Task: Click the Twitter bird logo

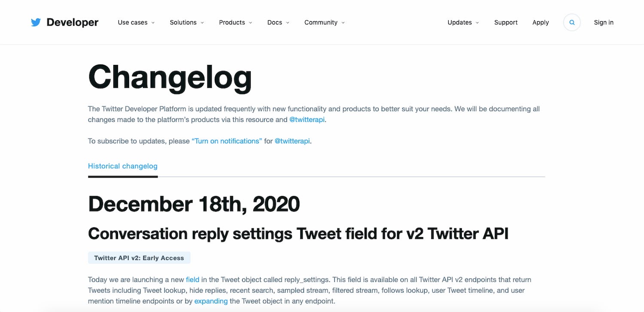Action: [x=36, y=22]
